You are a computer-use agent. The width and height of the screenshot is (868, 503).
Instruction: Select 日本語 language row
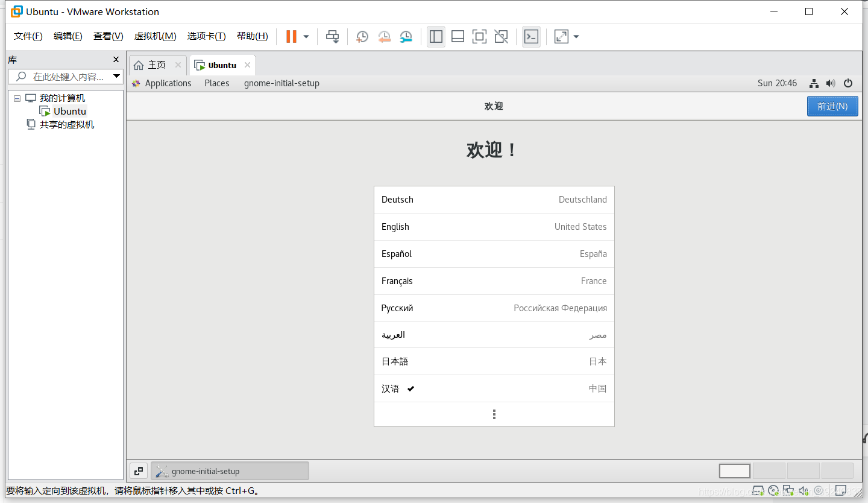click(494, 361)
